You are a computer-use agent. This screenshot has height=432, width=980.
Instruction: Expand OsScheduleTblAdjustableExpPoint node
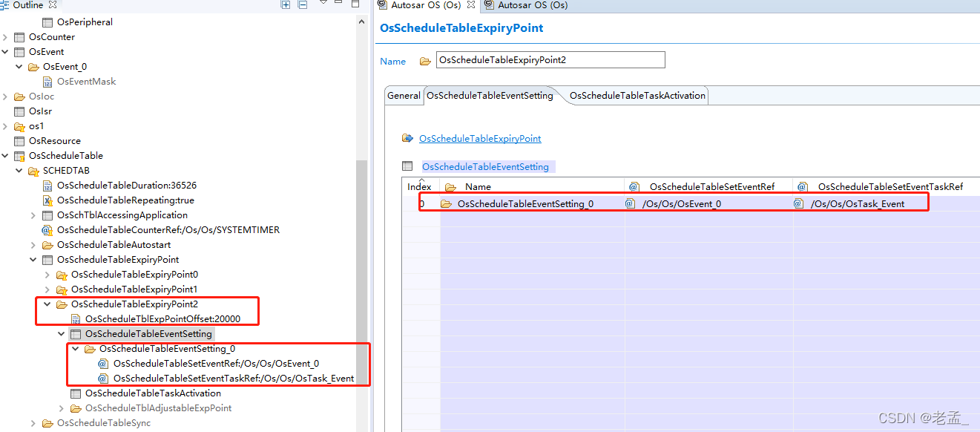click(62, 408)
